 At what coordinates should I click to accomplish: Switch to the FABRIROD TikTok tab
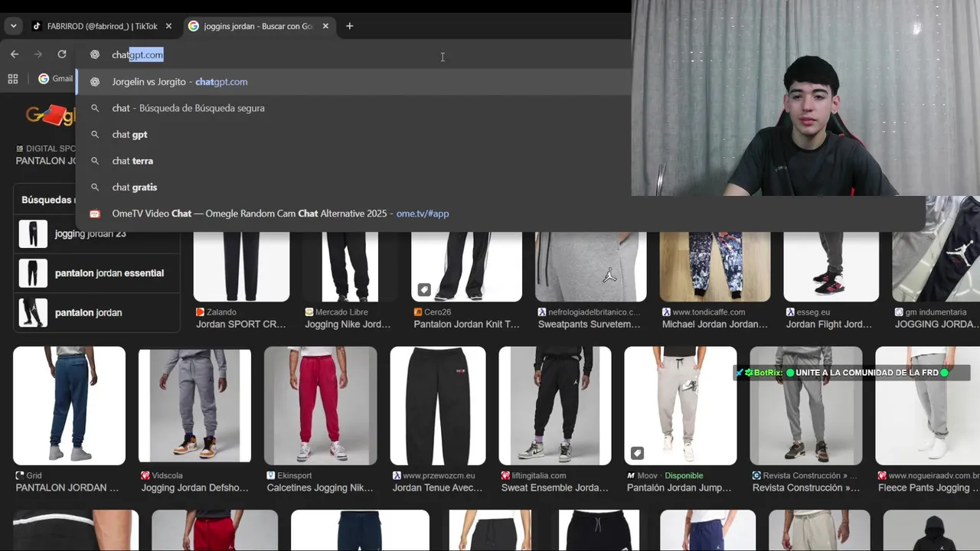101,26
